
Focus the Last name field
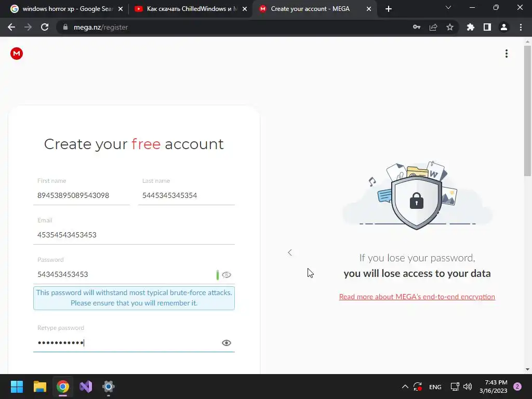[187, 195]
